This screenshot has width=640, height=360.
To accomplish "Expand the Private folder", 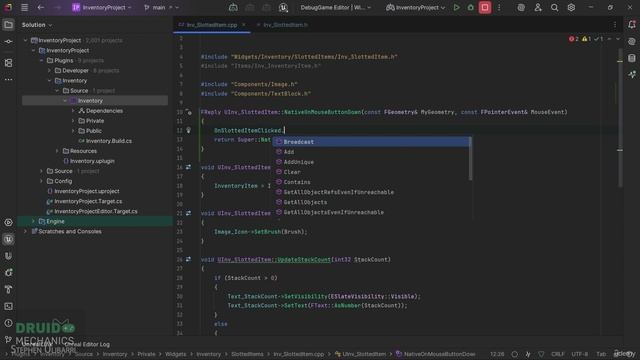I will point(73,121).
